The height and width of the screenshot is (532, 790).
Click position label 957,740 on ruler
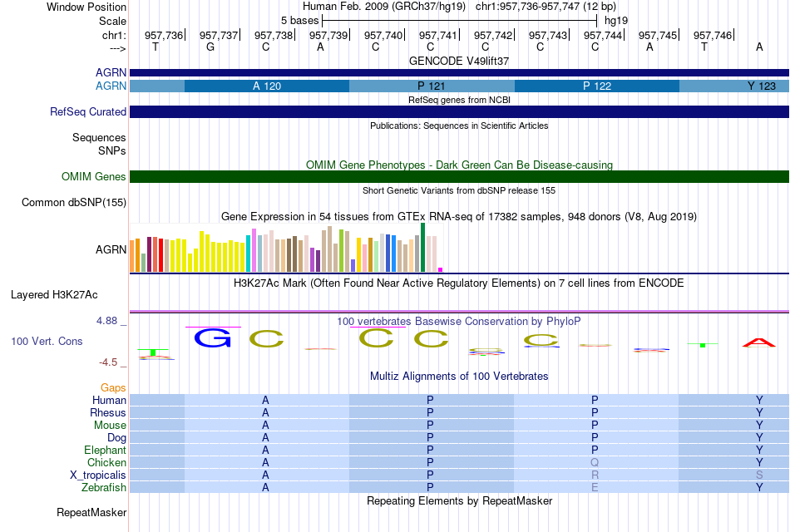coord(383,35)
